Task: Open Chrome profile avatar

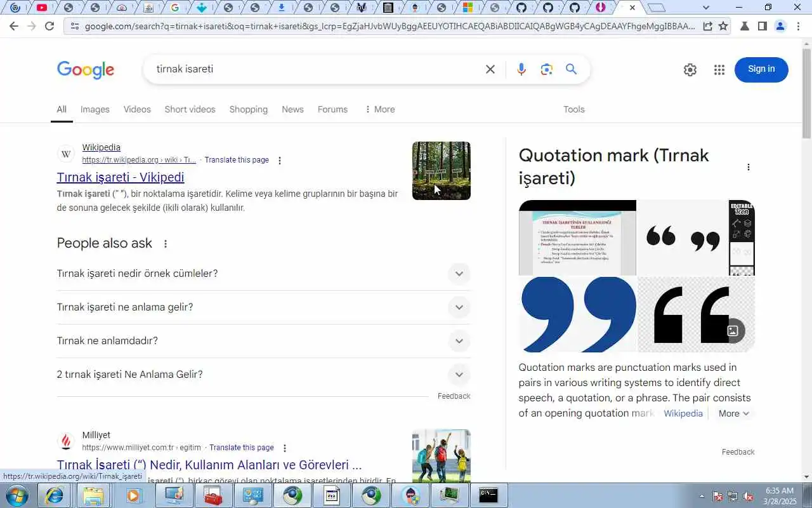Action: point(780,26)
